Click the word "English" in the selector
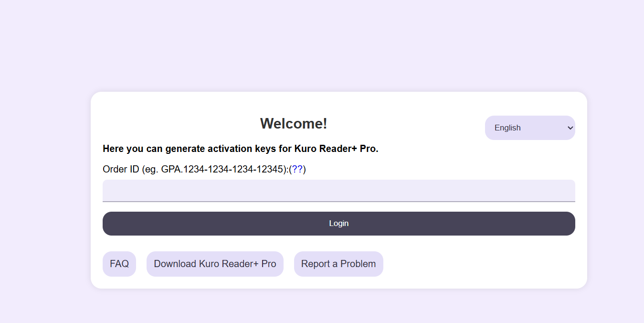 [x=507, y=128]
